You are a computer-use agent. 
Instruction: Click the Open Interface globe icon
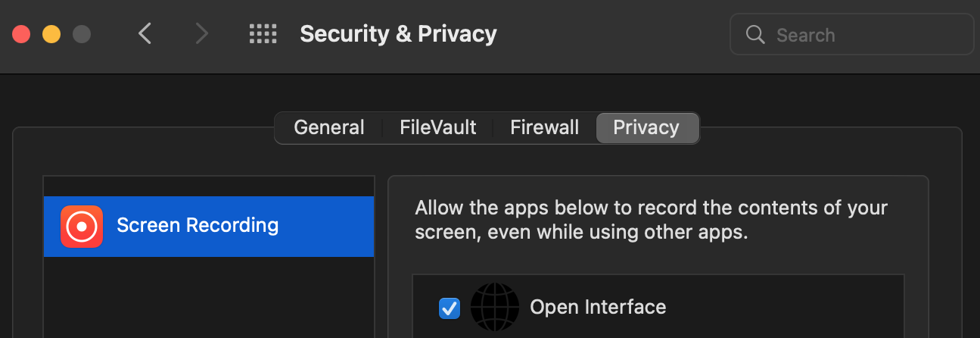coord(495,307)
